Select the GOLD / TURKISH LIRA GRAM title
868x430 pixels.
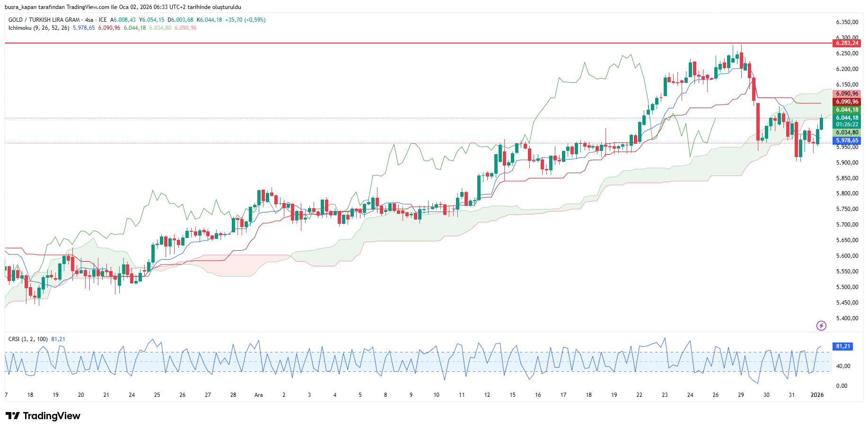pos(44,20)
